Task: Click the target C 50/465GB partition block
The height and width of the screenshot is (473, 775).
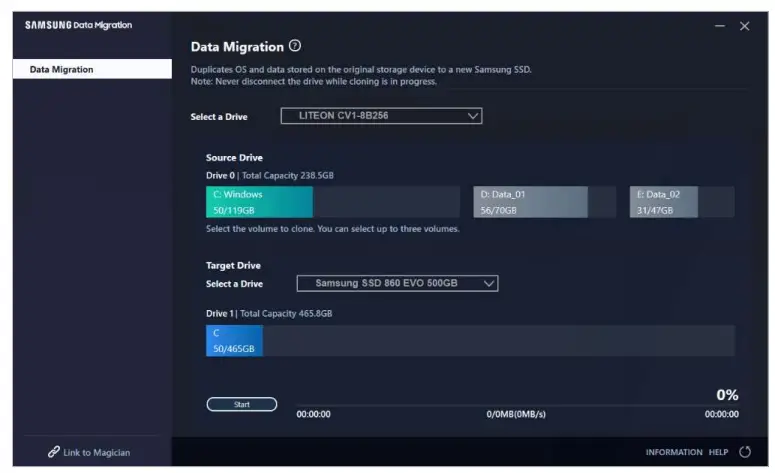Action: pyautogui.click(x=234, y=341)
